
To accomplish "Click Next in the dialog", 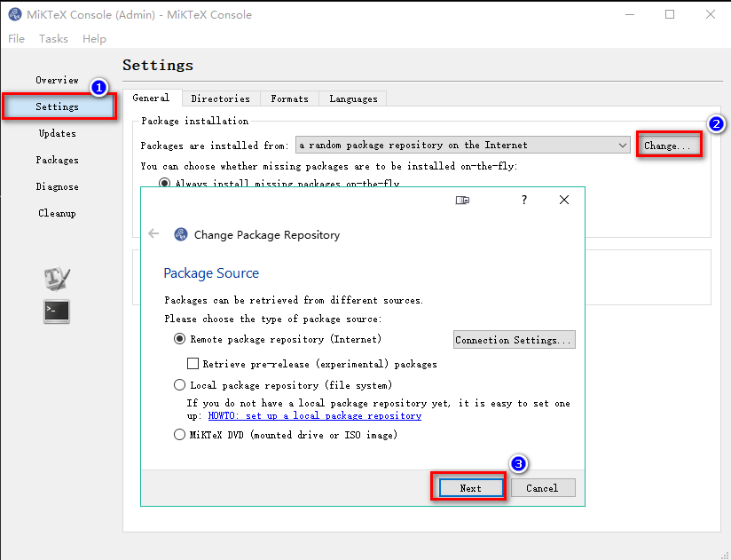I will 471,488.
